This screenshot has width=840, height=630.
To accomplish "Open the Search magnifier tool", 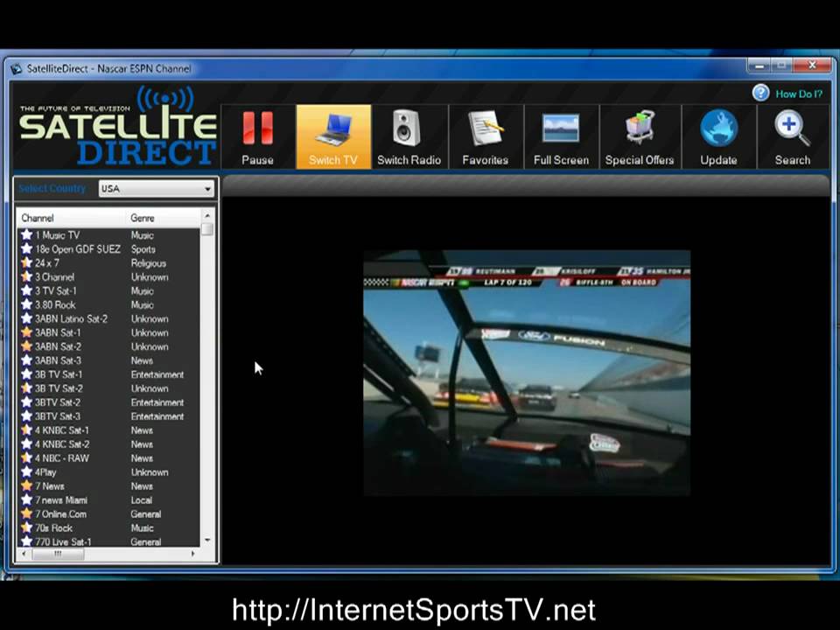I will (793, 137).
